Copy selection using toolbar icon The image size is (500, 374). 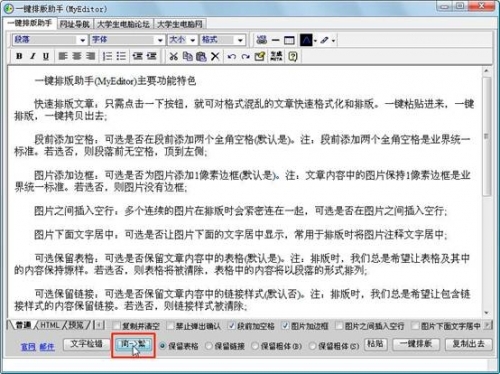click(188, 56)
